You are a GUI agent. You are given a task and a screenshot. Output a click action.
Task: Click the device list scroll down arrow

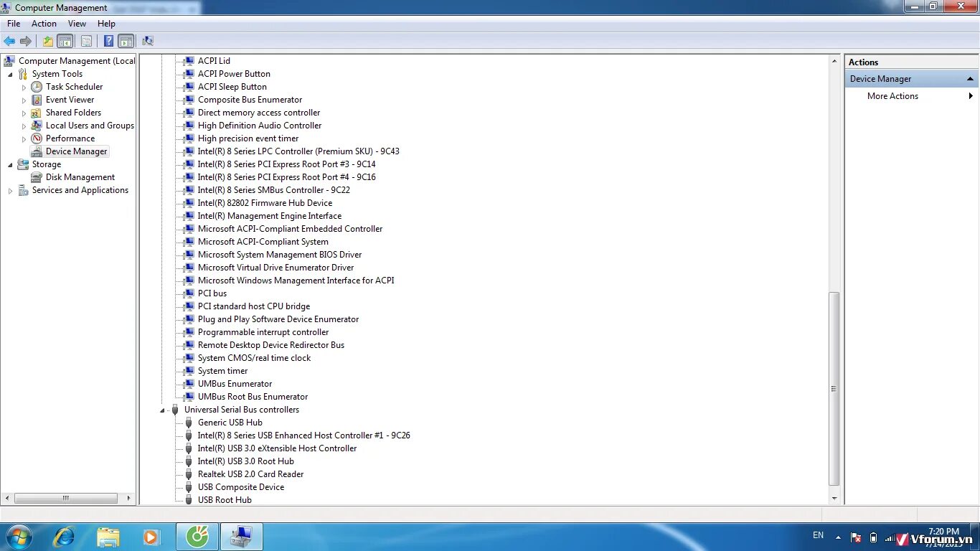pos(834,499)
